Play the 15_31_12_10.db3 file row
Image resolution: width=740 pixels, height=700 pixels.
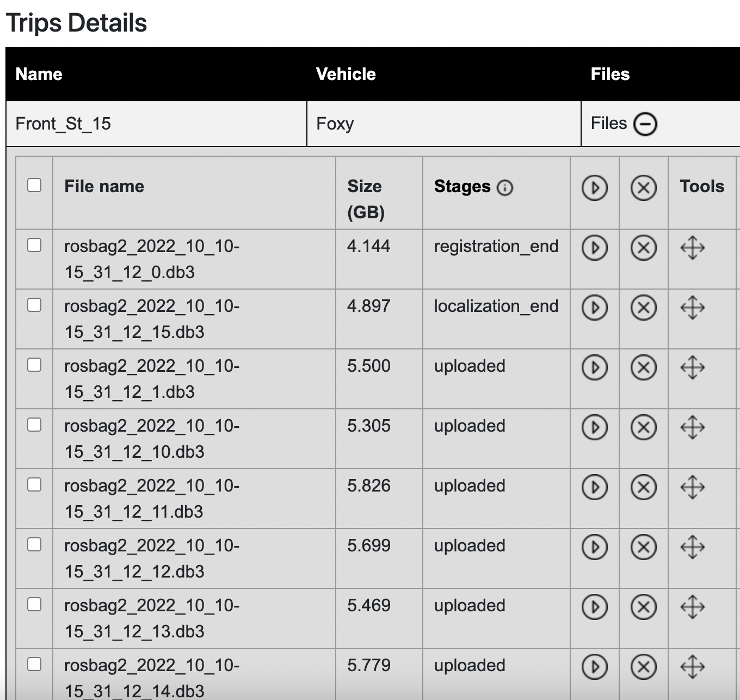594,427
